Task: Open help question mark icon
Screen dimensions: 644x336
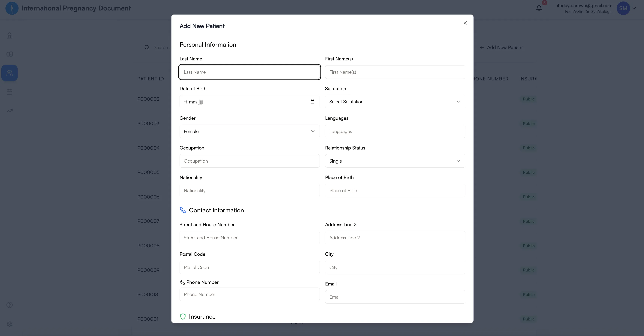Action: click(10, 305)
